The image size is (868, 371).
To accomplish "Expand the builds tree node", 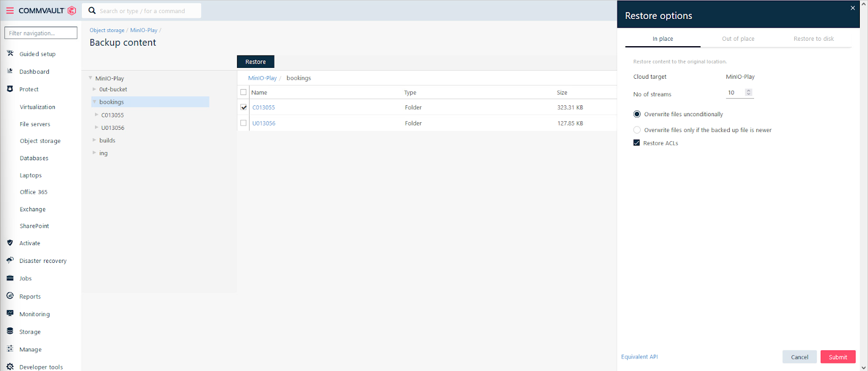I will point(94,140).
